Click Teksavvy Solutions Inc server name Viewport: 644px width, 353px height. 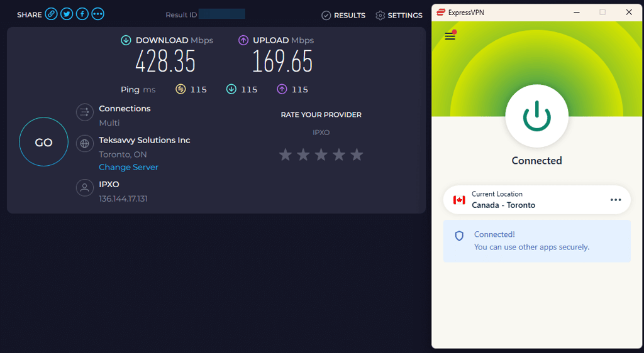coord(145,140)
